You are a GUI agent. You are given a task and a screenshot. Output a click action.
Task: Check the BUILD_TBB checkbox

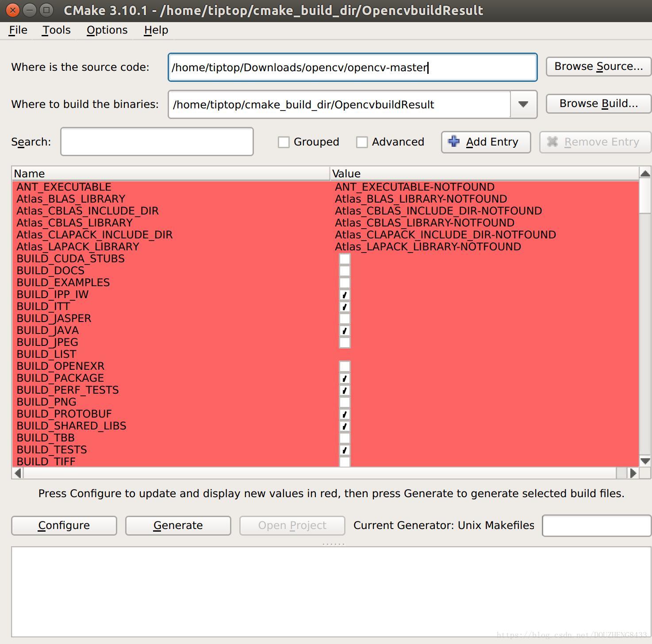click(x=345, y=438)
